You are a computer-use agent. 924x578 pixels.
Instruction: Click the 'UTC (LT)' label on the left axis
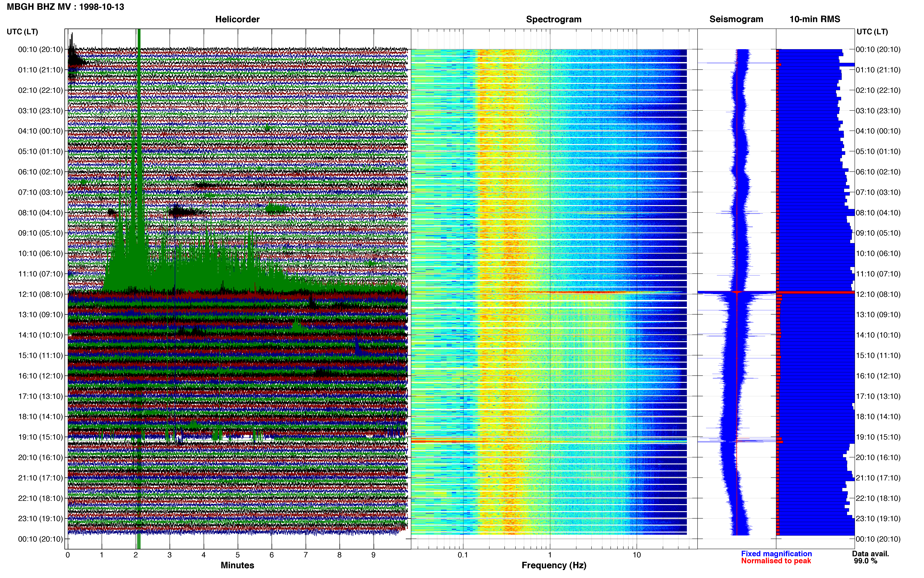point(22,32)
